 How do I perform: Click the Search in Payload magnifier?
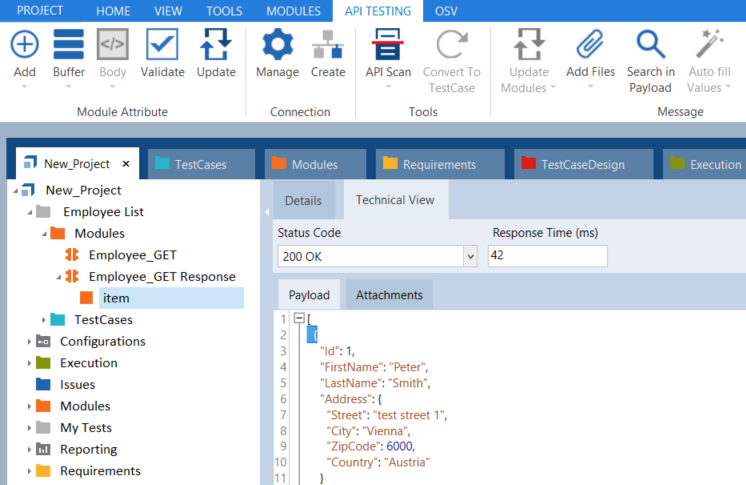click(x=650, y=46)
